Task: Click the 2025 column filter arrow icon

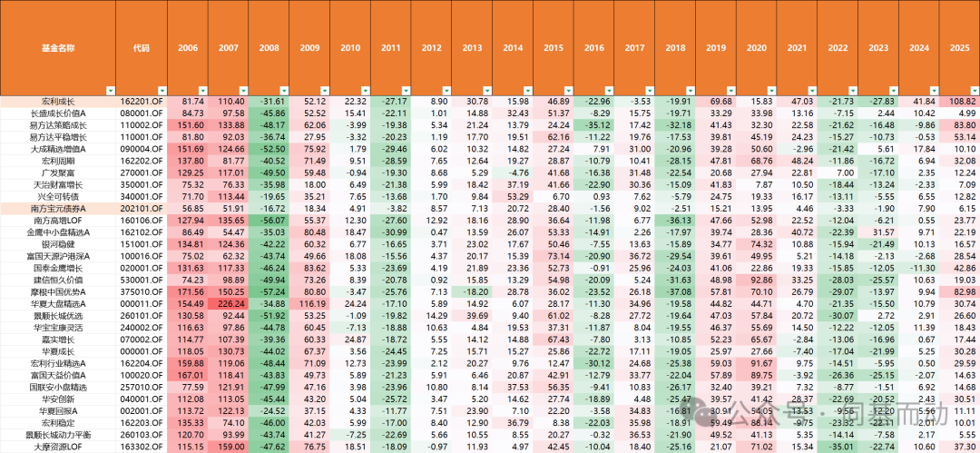Action: tap(974, 89)
